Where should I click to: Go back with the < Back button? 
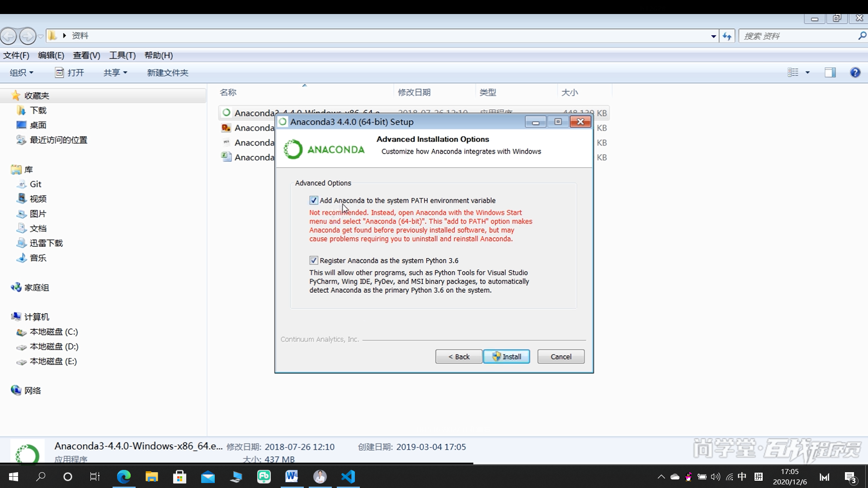(x=458, y=357)
